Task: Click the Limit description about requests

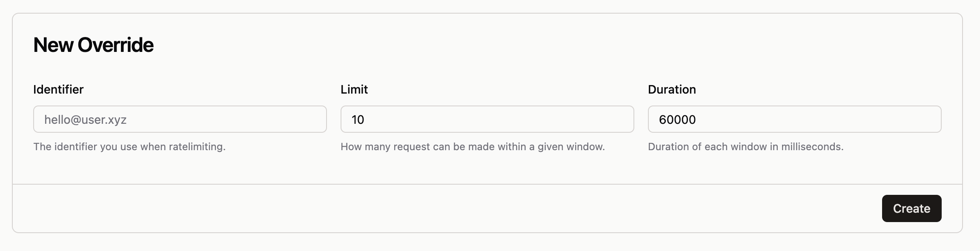Action: [473, 147]
